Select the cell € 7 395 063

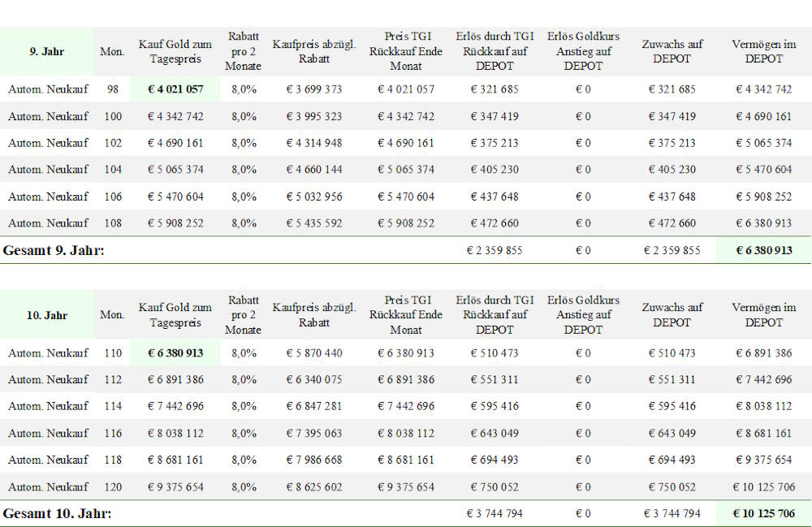(313, 433)
